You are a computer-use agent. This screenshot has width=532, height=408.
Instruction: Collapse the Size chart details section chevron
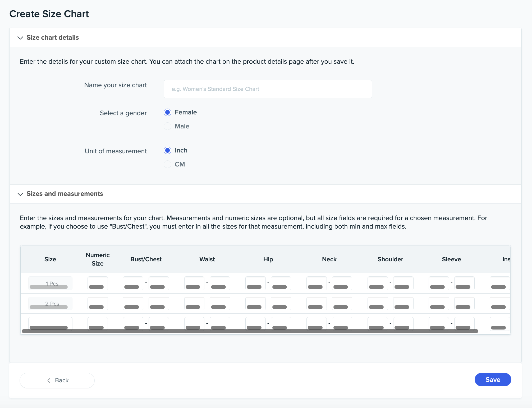[20, 38]
